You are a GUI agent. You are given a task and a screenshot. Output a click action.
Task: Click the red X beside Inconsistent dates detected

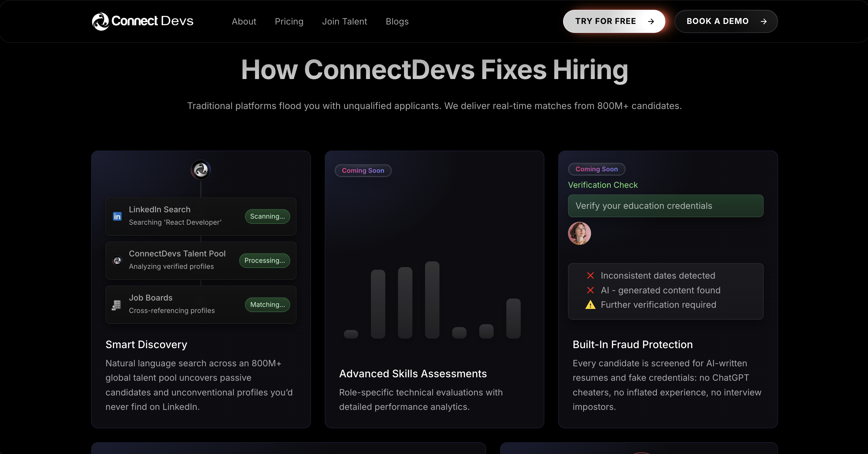tap(590, 275)
